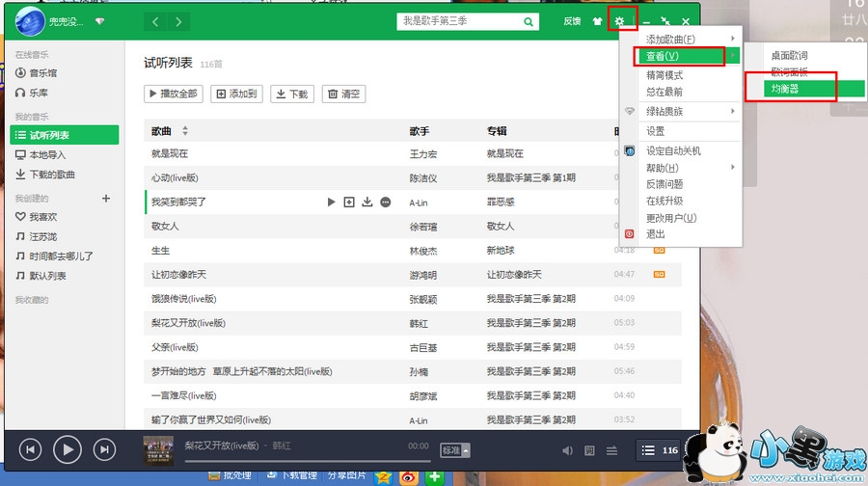Image resolution: width=868 pixels, height=486 pixels.
Task: Create a new playlist with plus icon
Action: pos(106,198)
